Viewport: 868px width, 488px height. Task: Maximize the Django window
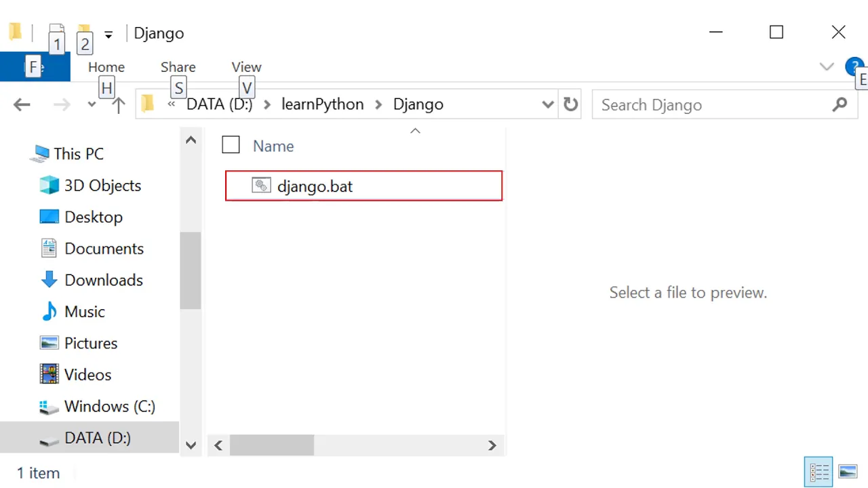click(776, 32)
